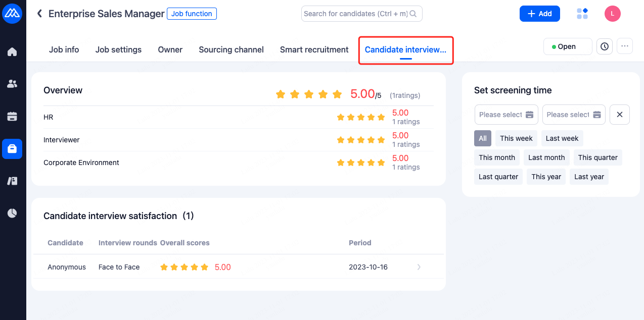The width and height of the screenshot is (644, 320).
Task: Click the pie chart reports icon
Action: [12, 214]
